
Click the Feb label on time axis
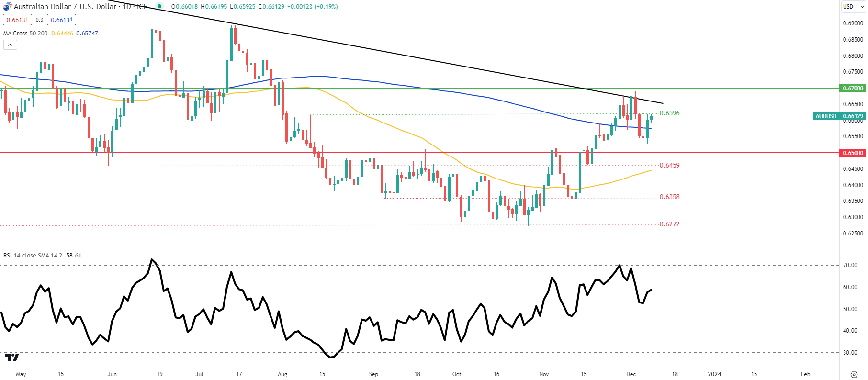click(x=806, y=374)
